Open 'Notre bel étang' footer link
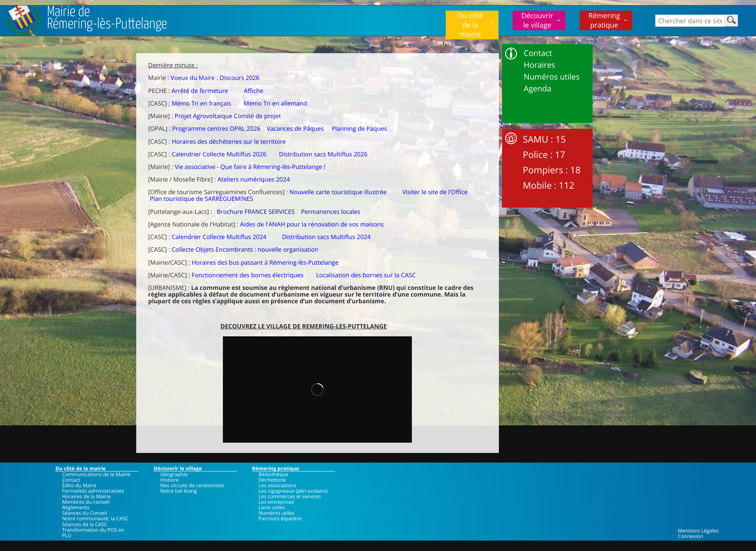 point(178,491)
